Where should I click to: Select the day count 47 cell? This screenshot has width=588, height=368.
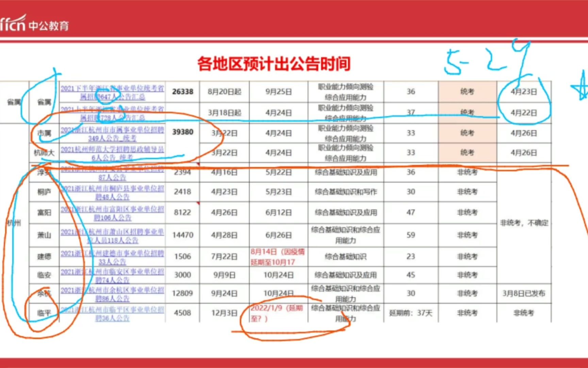click(x=411, y=213)
